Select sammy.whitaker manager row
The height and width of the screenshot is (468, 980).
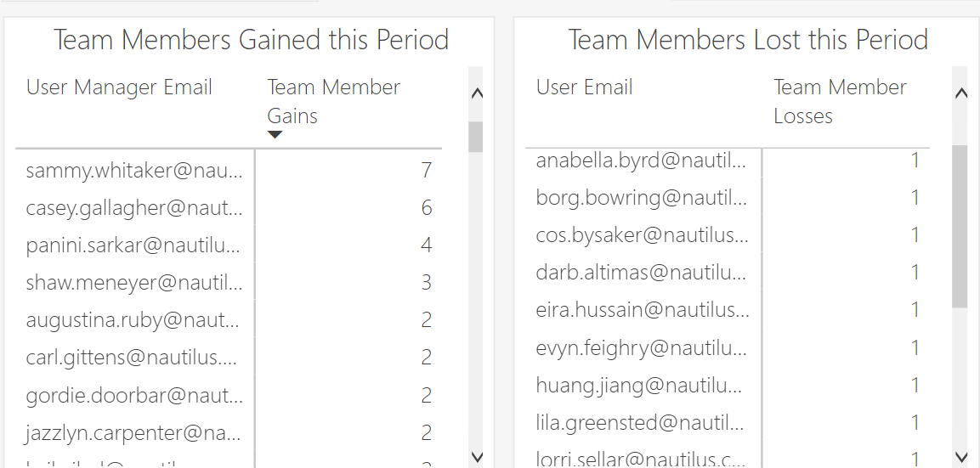coord(134,171)
